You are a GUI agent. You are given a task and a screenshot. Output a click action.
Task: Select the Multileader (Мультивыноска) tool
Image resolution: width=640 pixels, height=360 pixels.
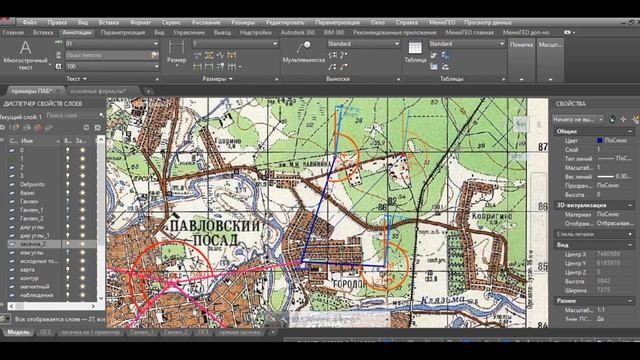pos(304,51)
